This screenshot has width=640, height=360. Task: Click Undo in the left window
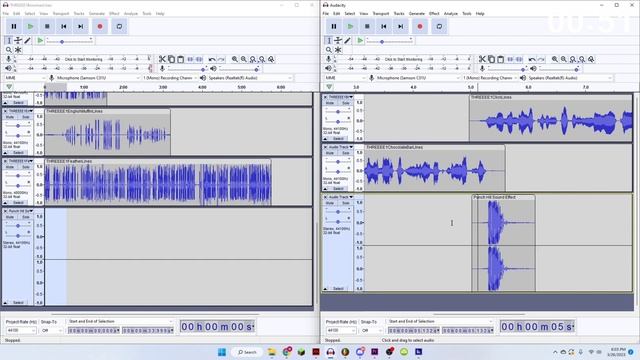[x=212, y=59]
